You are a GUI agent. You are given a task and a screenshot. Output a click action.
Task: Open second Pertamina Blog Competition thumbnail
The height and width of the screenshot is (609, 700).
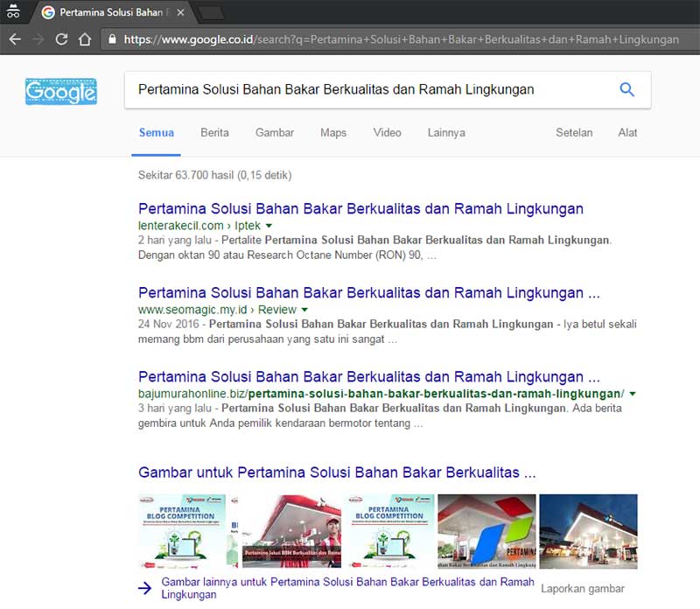389,531
